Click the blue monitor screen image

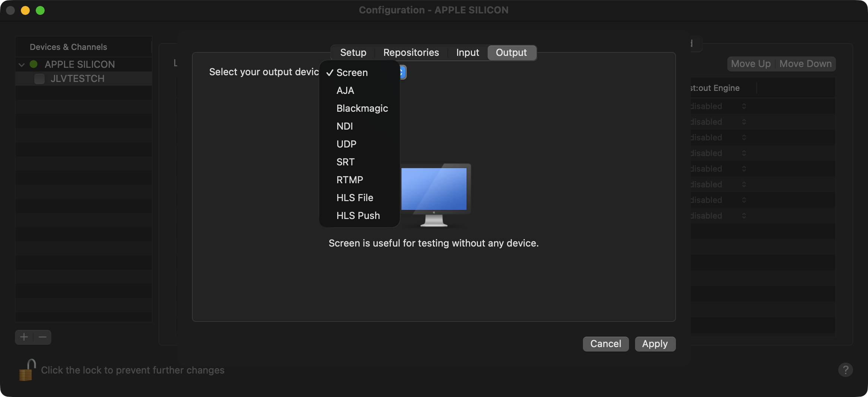click(x=434, y=189)
